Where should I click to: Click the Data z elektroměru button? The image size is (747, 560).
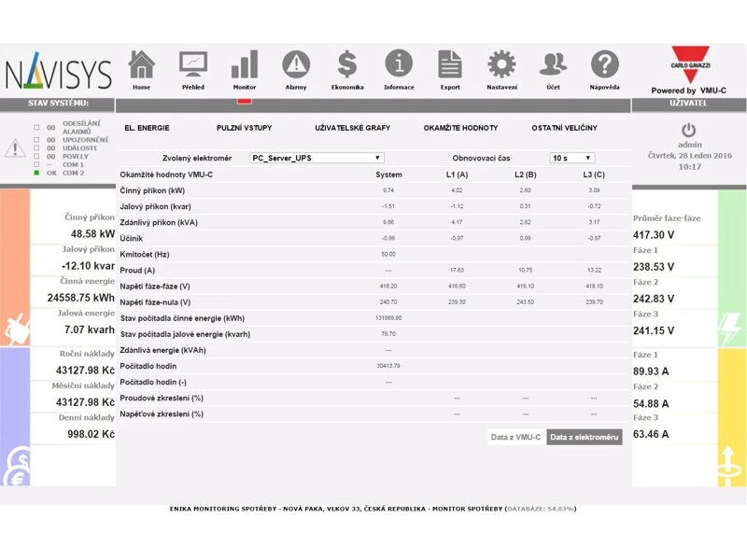(x=584, y=437)
